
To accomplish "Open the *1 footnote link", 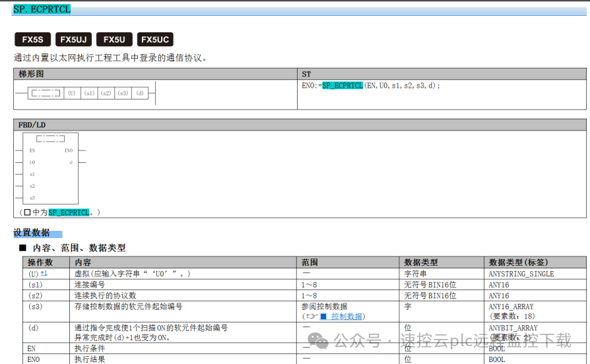I will pyautogui.click(x=44, y=273).
